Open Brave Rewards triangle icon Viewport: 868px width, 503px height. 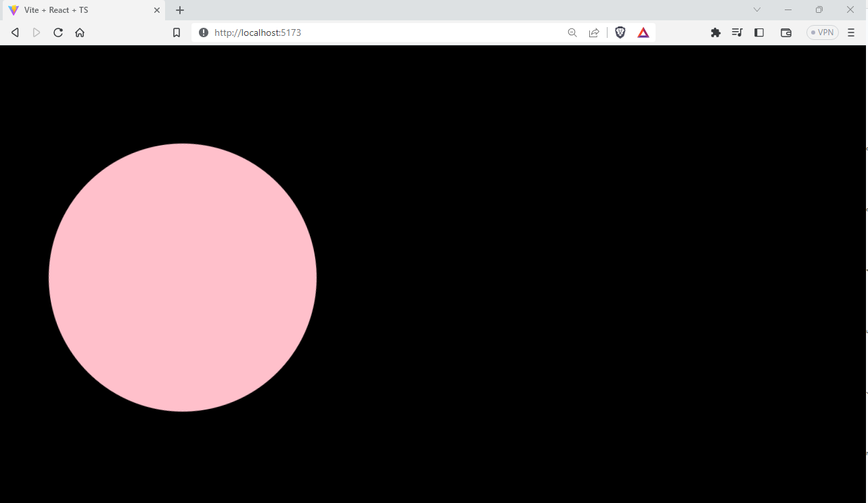[x=643, y=32]
